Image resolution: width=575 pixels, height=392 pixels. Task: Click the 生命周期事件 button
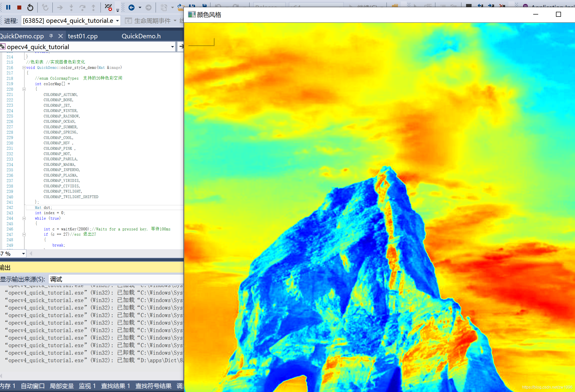(x=152, y=21)
